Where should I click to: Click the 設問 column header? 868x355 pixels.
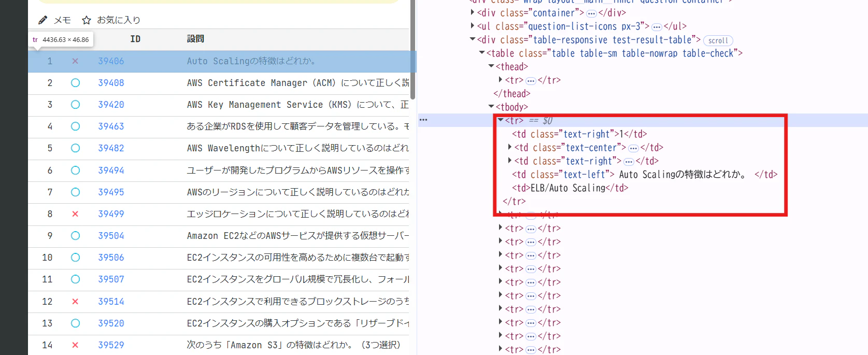point(195,39)
